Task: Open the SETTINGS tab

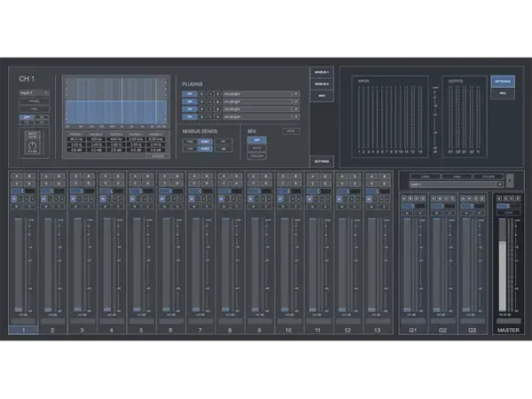Action: point(322,161)
